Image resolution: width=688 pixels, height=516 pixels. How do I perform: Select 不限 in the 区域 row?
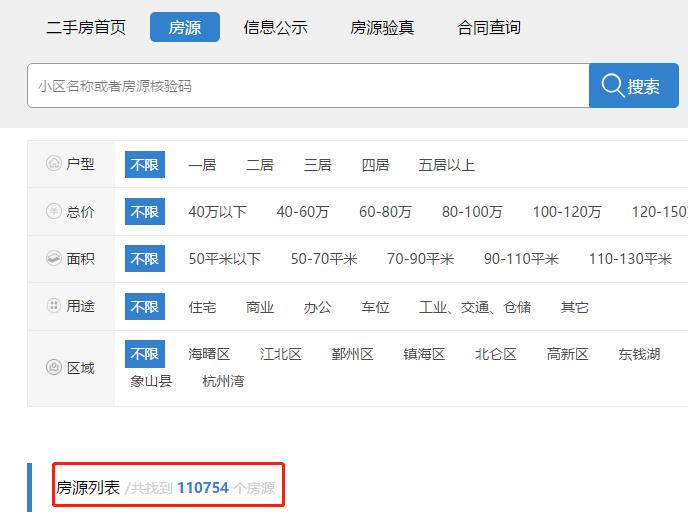[x=145, y=354]
